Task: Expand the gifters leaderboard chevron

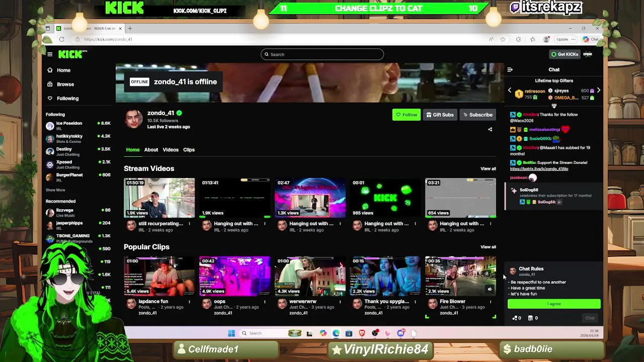Action: coord(554,107)
